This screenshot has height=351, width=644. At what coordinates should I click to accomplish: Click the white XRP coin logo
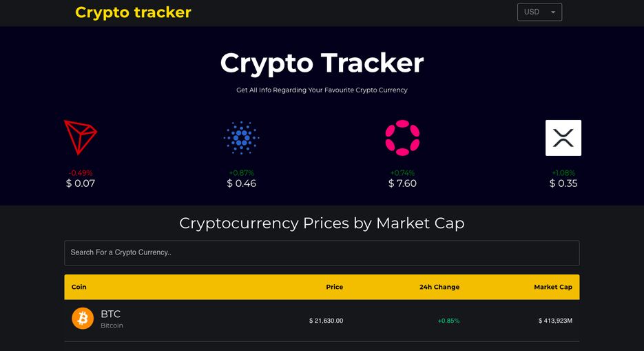563,138
